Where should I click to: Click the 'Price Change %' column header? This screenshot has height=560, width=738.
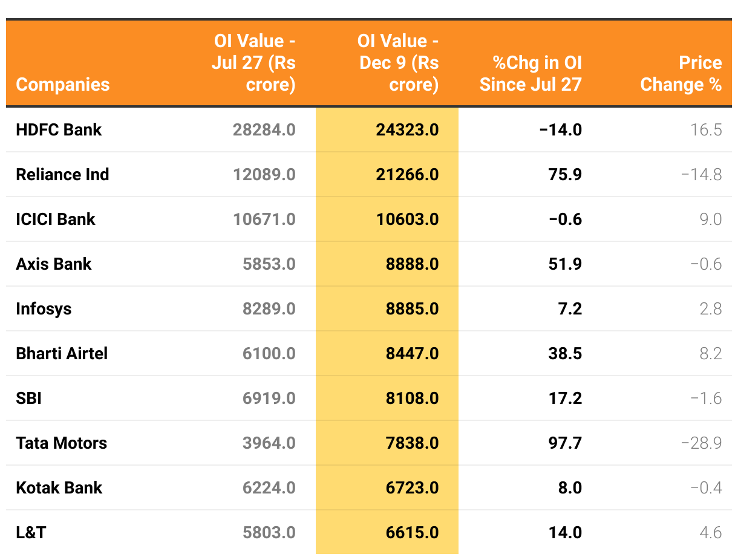pyautogui.click(x=681, y=74)
